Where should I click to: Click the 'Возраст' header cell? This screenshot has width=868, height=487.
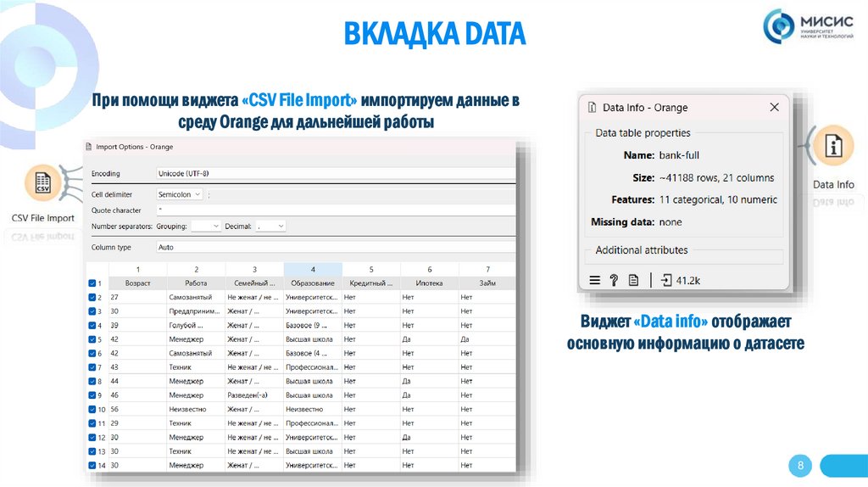click(x=138, y=283)
